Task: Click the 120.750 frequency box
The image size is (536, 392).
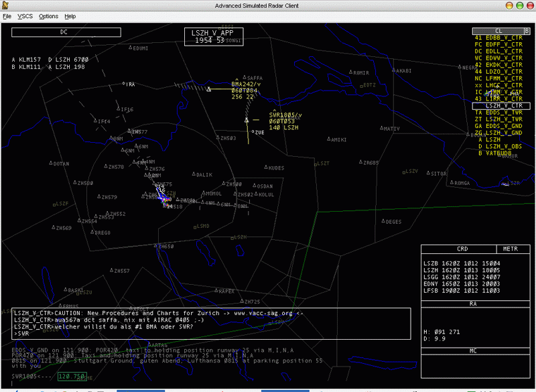Action: tap(71, 377)
